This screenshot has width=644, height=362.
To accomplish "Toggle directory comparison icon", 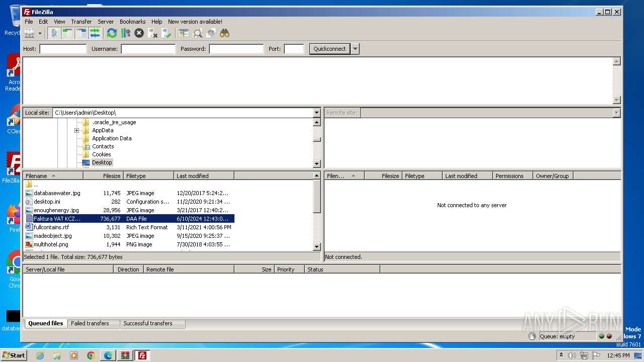I will [197, 33].
